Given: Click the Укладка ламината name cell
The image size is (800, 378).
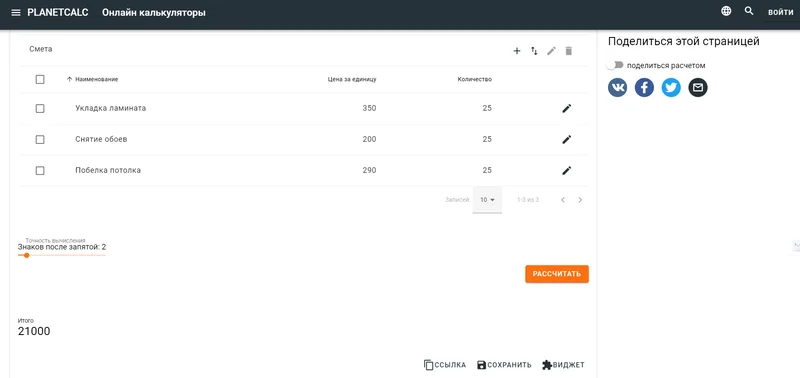Looking at the screenshot, I should [x=111, y=108].
